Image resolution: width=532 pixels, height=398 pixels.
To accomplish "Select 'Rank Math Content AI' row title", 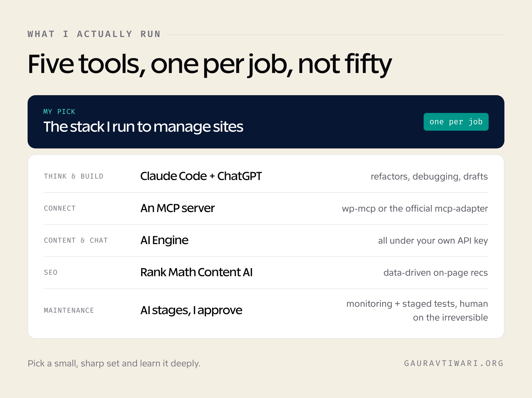I will click(x=197, y=272).
